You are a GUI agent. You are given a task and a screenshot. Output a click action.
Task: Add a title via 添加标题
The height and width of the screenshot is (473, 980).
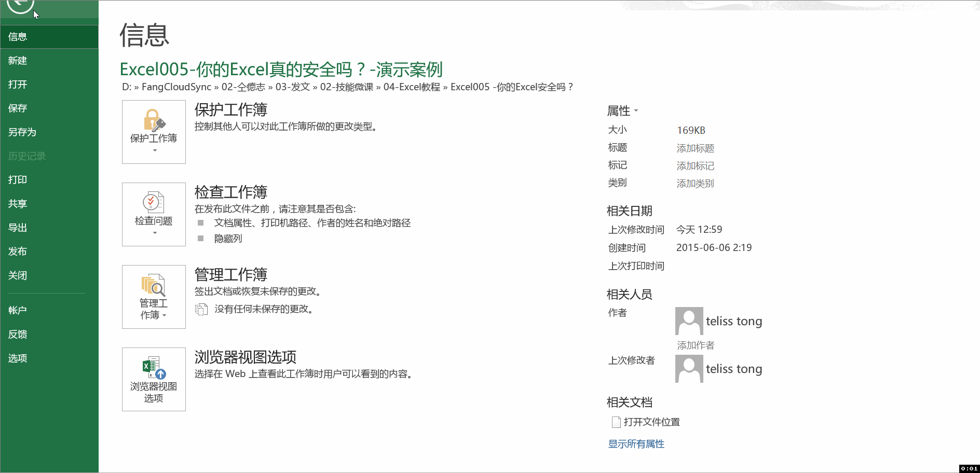695,148
